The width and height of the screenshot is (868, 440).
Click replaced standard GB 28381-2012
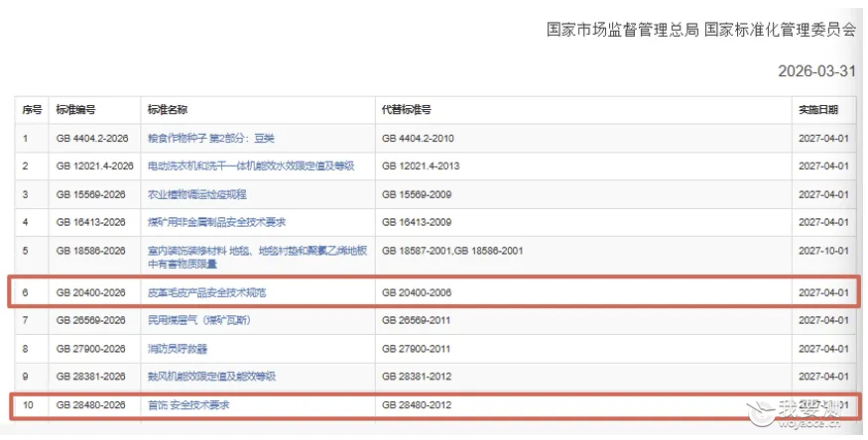tap(417, 377)
